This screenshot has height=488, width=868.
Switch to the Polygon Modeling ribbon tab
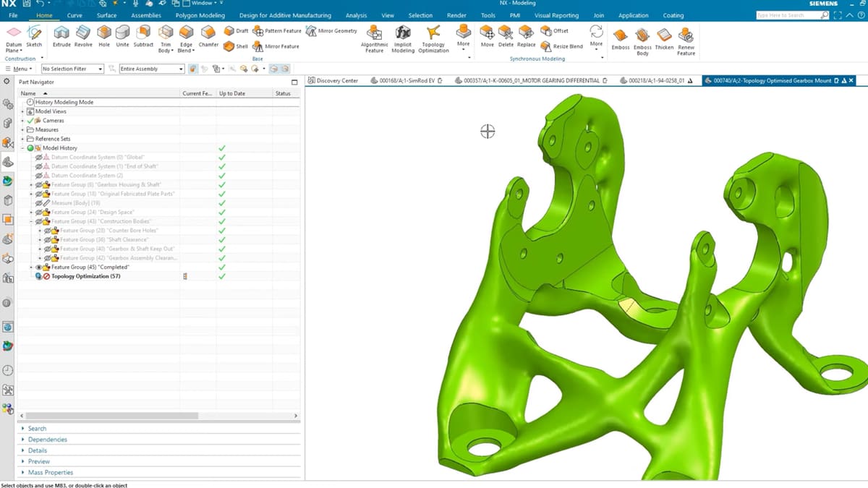point(200,15)
